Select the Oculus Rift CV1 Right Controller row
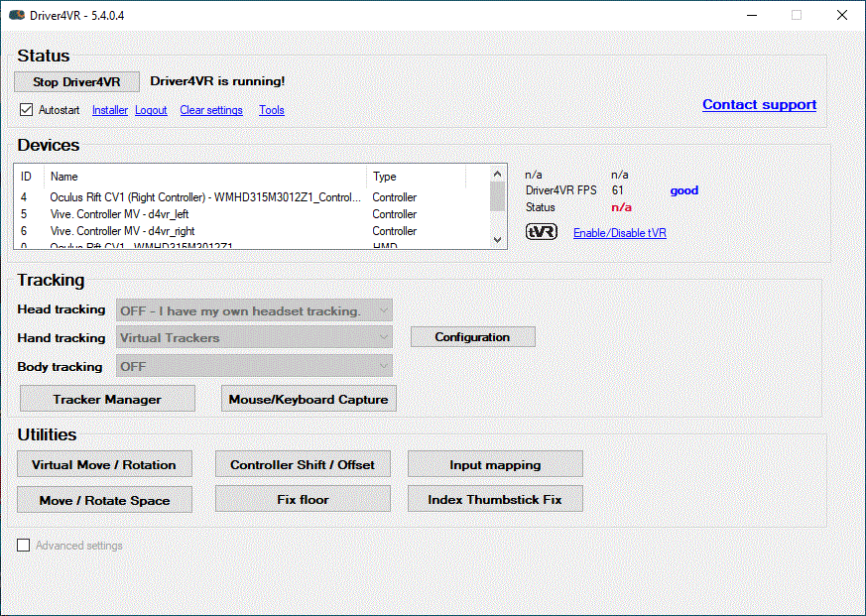This screenshot has height=616, width=866. [x=252, y=197]
